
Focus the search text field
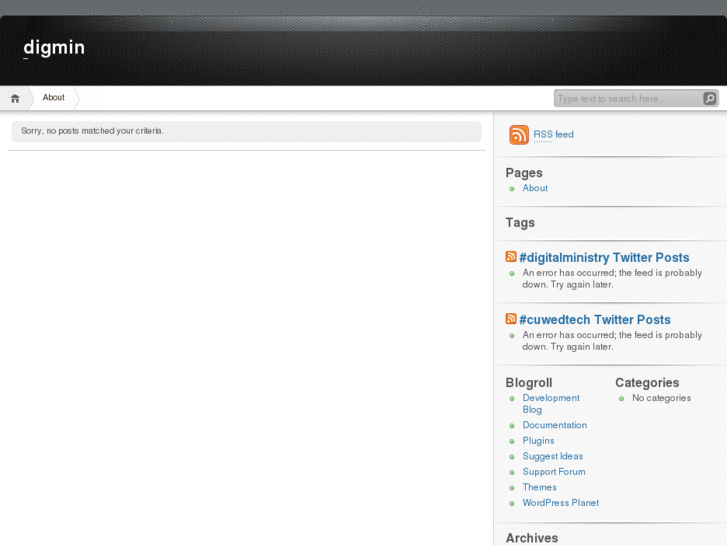628,98
